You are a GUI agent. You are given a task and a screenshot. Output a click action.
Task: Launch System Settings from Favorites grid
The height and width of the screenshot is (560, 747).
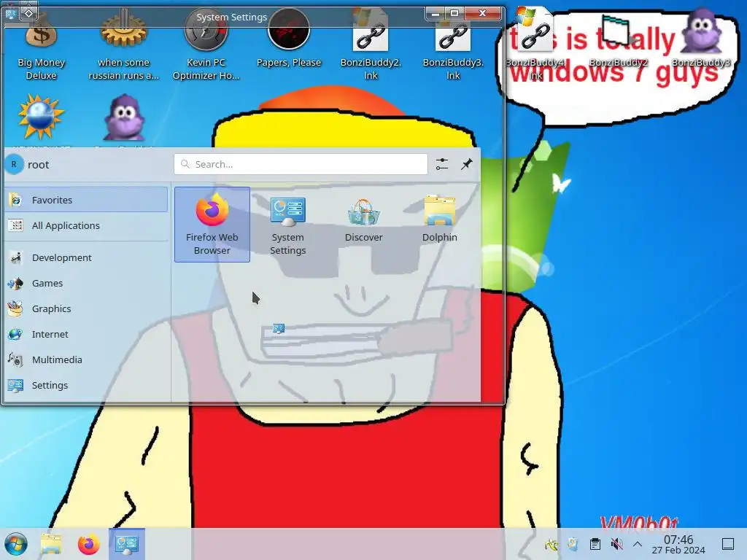287,225
